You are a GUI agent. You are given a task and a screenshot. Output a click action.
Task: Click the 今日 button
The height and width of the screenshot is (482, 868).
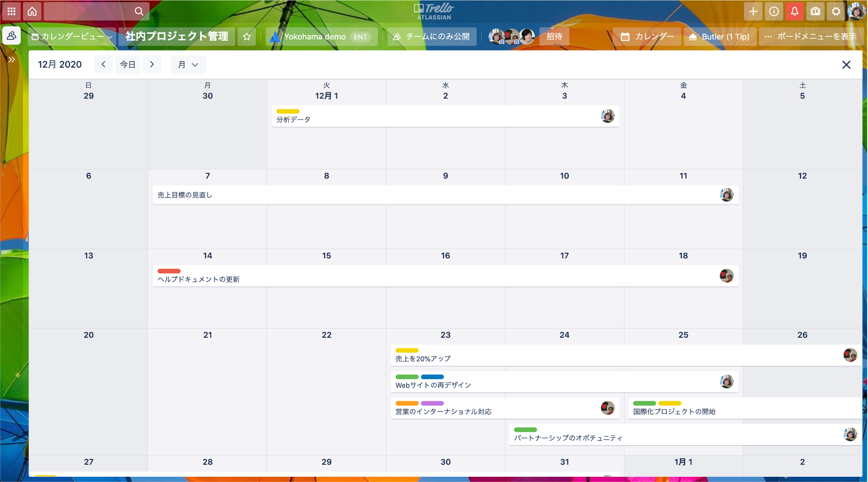127,65
